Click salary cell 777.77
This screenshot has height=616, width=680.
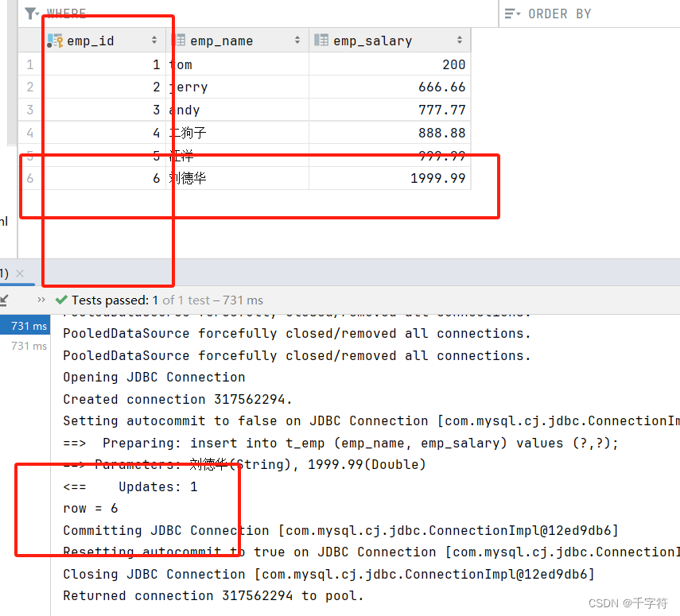pos(390,110)
